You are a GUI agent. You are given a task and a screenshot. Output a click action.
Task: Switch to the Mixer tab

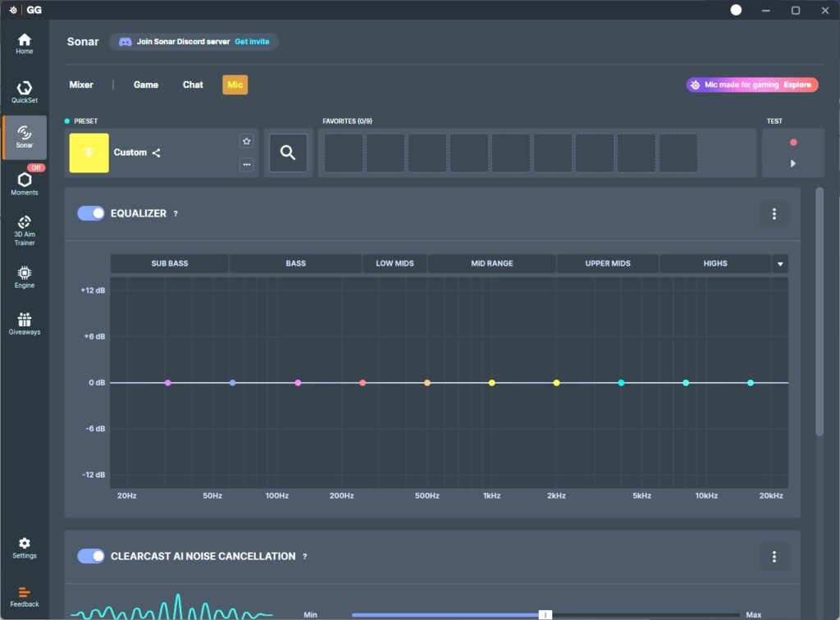point(81,84)
